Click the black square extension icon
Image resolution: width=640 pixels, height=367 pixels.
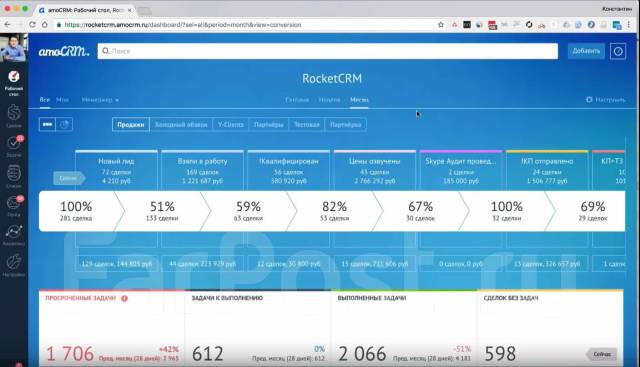467,25
